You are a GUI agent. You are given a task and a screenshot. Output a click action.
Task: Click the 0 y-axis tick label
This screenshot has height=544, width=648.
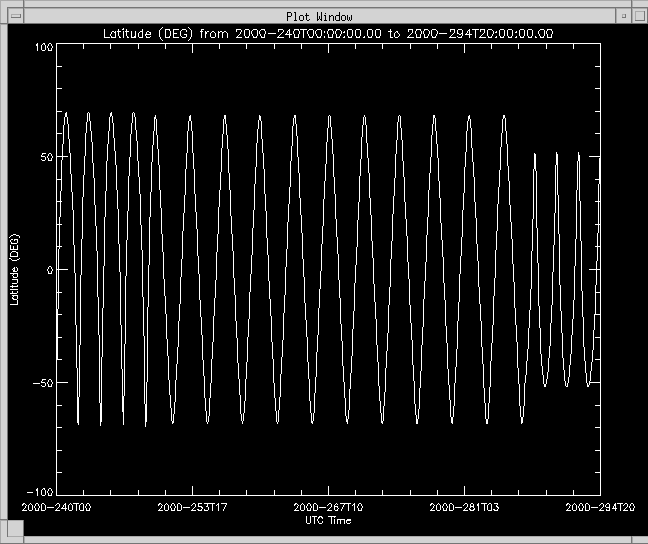(48, 270)
